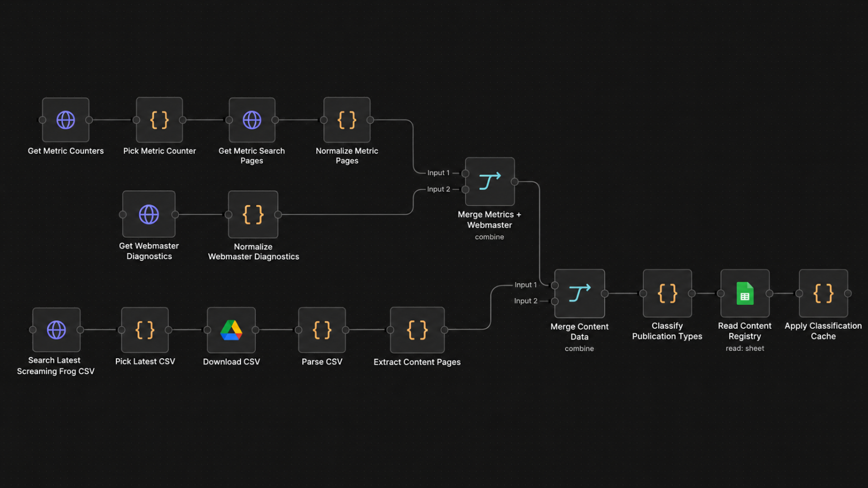This screenshot has height=488, width=868.
Task: Open the Apply Classification Cache code node
Action: (x=823, y=293)
